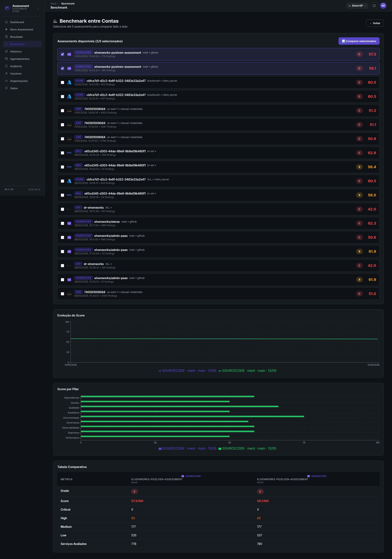The width and height of the screenshot is (392, 559).
Task: Click green SOURCECODE legend in Evolução chart
Action: (247, 371)
